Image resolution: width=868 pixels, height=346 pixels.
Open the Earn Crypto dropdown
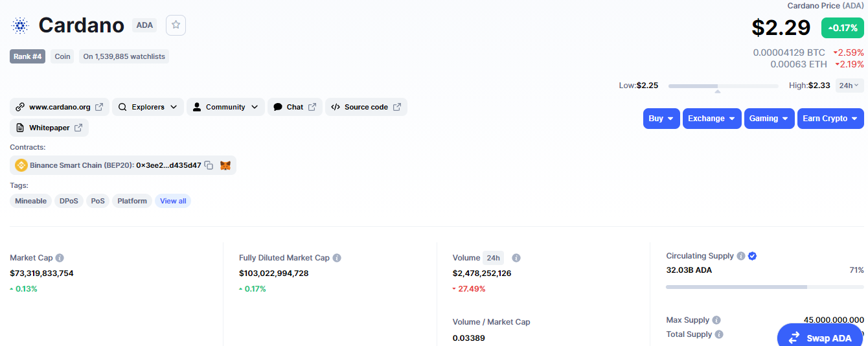pyautogui.click(x=830, y=119)
